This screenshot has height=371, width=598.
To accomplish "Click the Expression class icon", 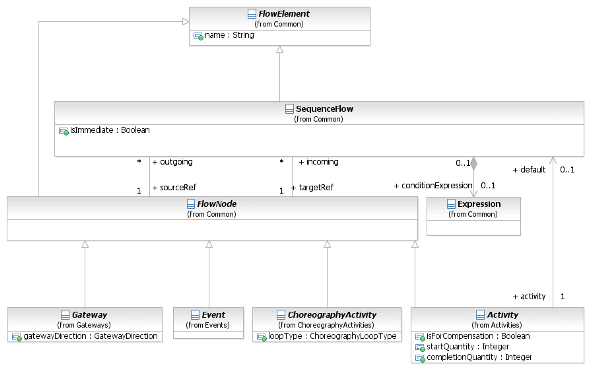I will click(x=451, y=204).
